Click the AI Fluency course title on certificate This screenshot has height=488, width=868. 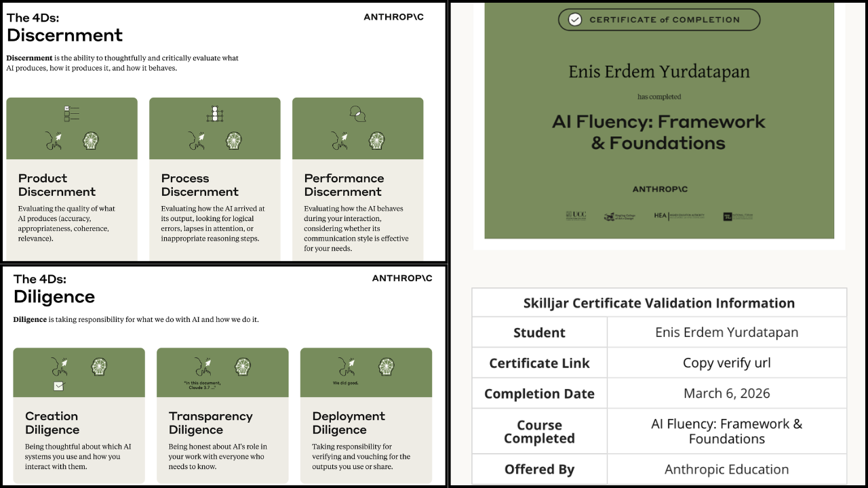pyautogui.click(x=658, y=132)
